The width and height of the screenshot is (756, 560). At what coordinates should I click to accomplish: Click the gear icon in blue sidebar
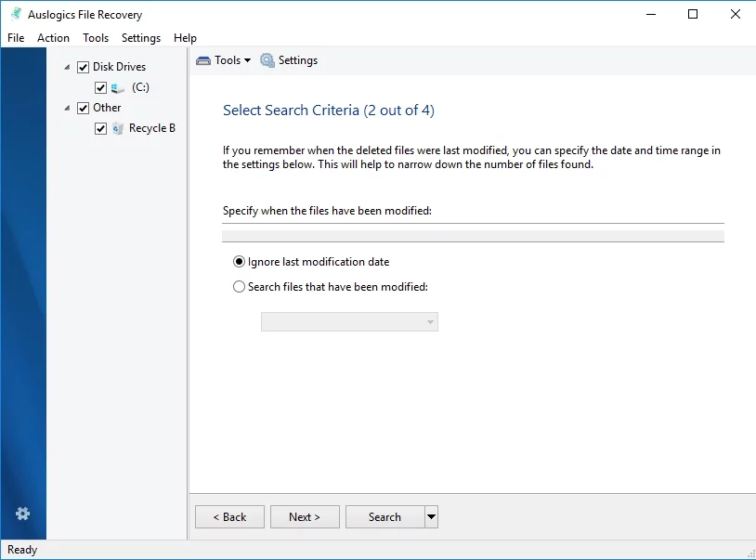pos(23,514)
